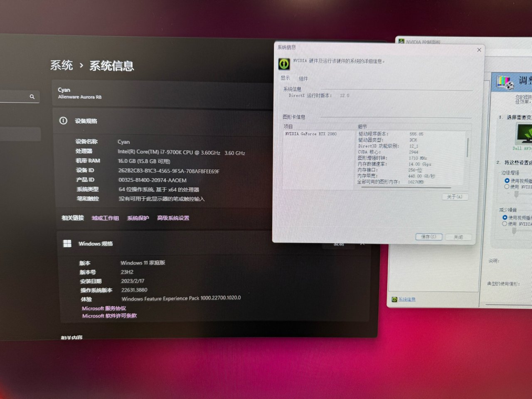Click the 边缘增强 slider handle
The height and width of the screenshot is (399, 532).
(517, 194)
